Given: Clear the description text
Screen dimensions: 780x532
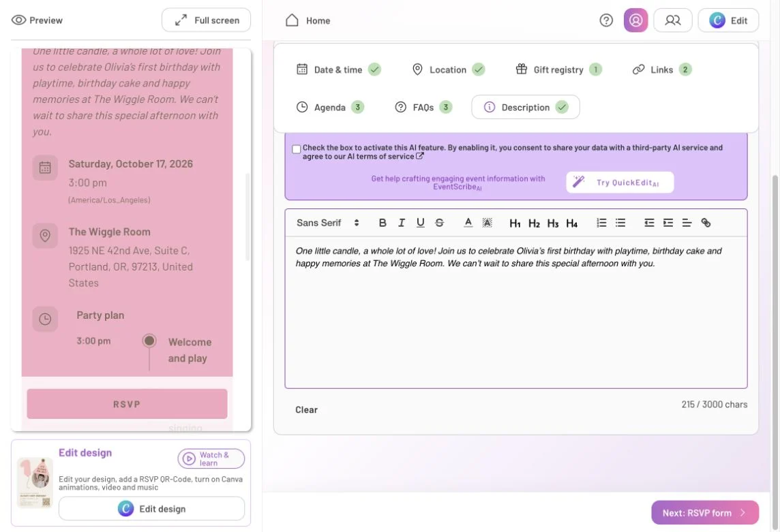Looking at the screenshot, I should 306,409.
